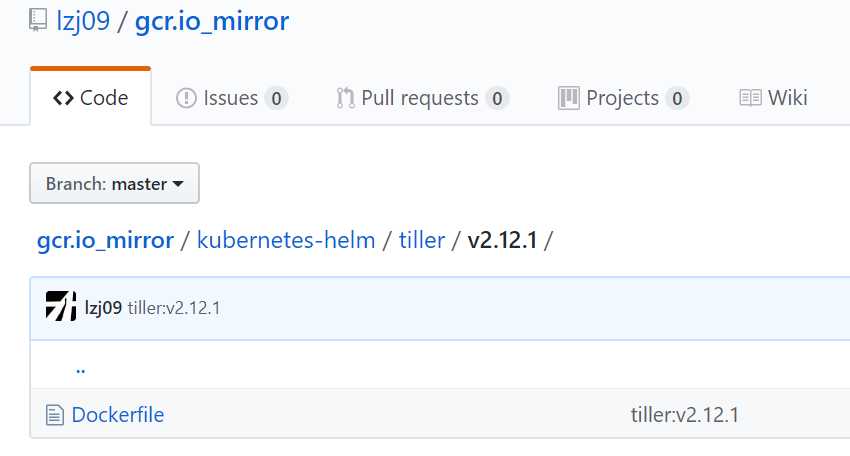850x456 pixels.
Task: Open the Projects tab
Action: click(x=623, y=98)
